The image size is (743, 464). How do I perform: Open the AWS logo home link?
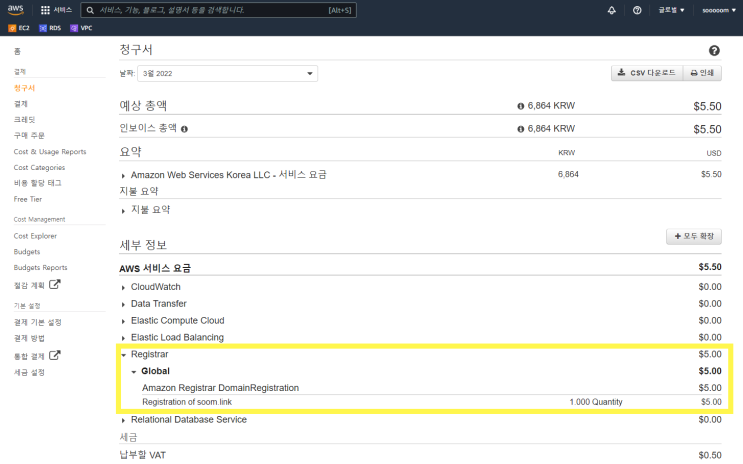[x=16, y=9]
